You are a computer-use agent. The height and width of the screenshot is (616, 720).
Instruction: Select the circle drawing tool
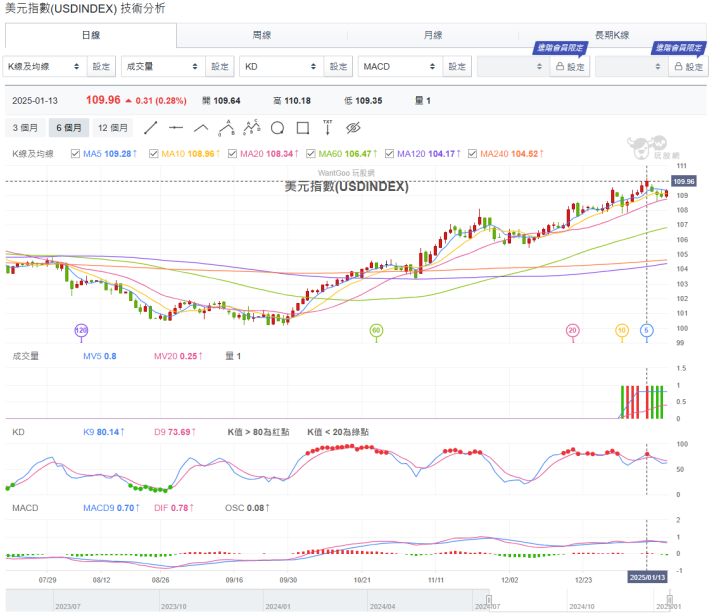[277, 128]
